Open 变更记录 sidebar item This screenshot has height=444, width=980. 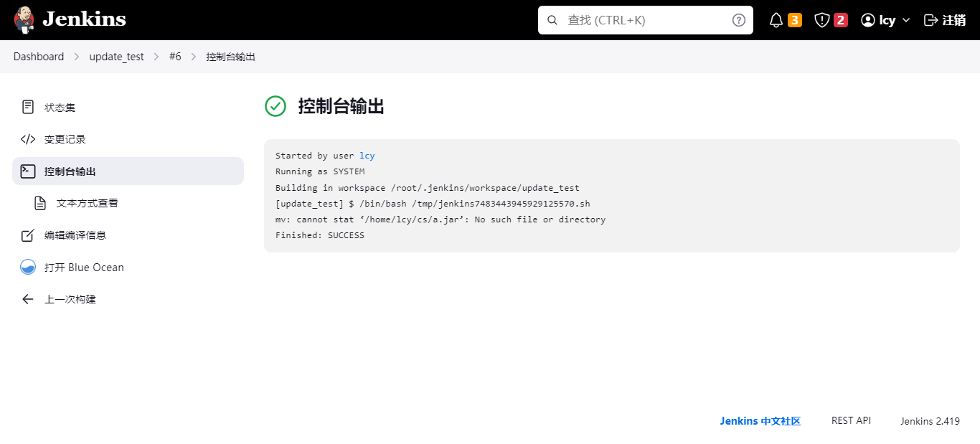tap(128, 139)
